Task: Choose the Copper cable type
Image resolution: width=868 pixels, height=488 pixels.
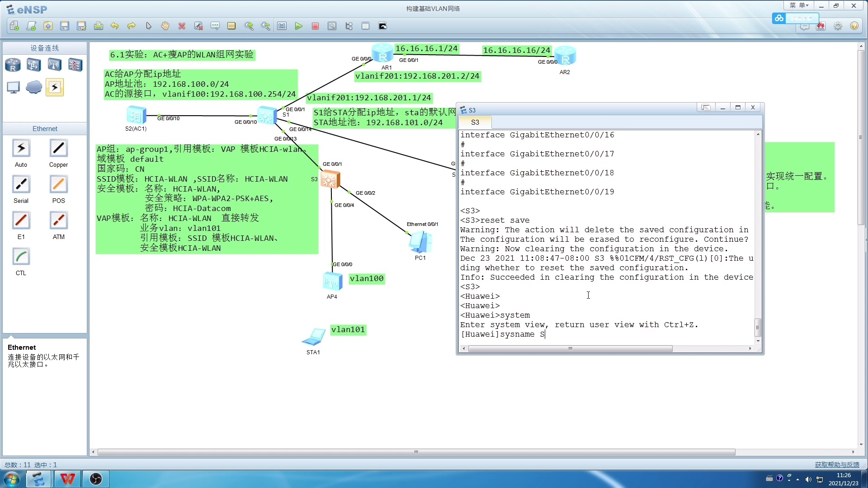Action: click(58, 148)
